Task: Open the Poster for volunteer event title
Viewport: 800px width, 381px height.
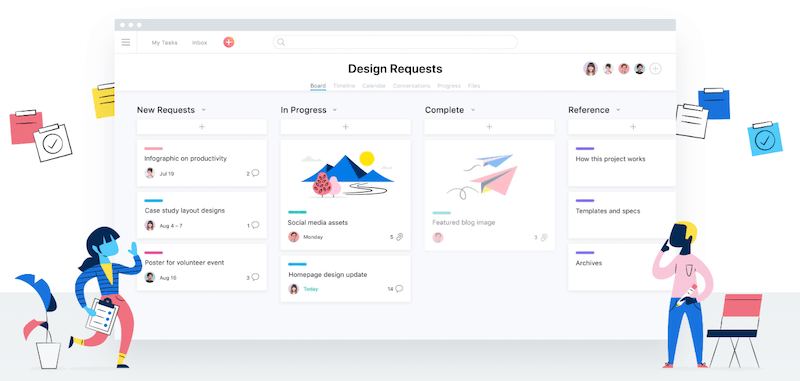Action: pyautogui.click(x=184, y=263)
